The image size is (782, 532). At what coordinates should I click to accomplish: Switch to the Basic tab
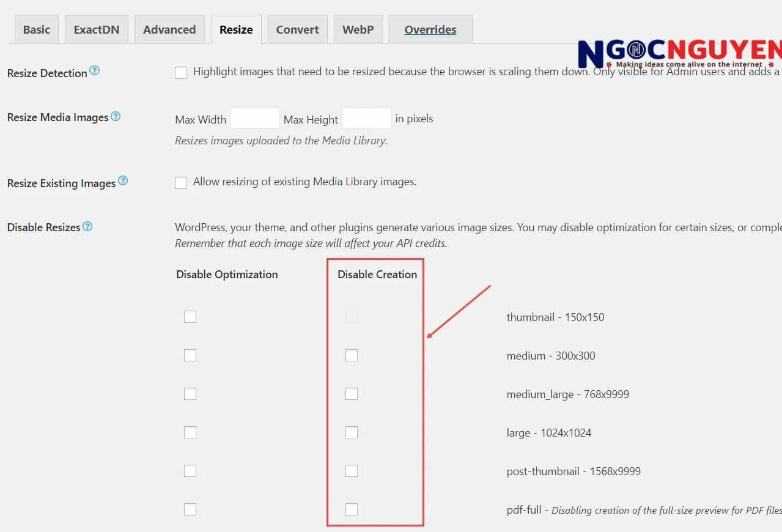pyautogui.click(x=37, y=29)
